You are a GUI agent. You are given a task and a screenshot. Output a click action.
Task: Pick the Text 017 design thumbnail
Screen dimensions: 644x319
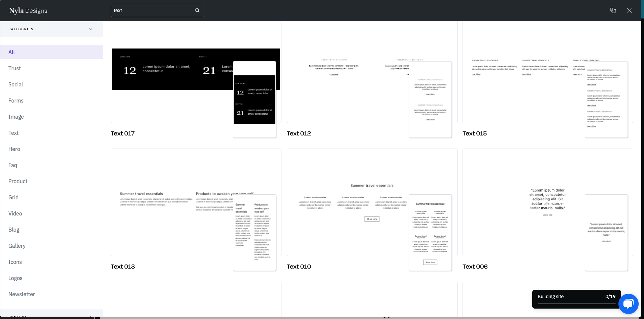(196, 72)
